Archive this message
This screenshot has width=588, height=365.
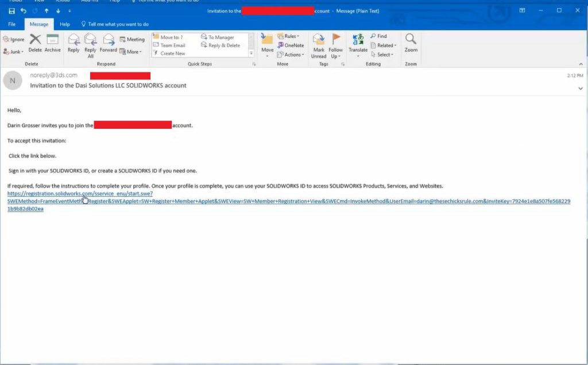[x=52, y=43]
